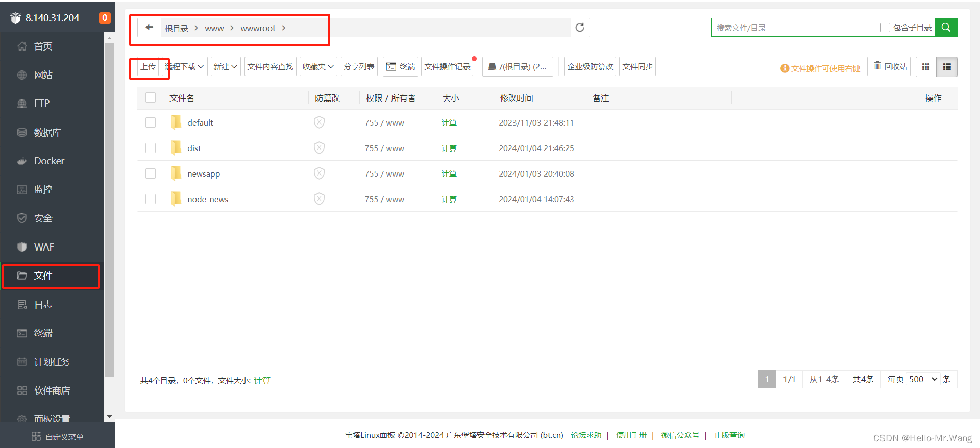
Task: Toggle tamper-proof shield for node-news folder
Action: 319,198
